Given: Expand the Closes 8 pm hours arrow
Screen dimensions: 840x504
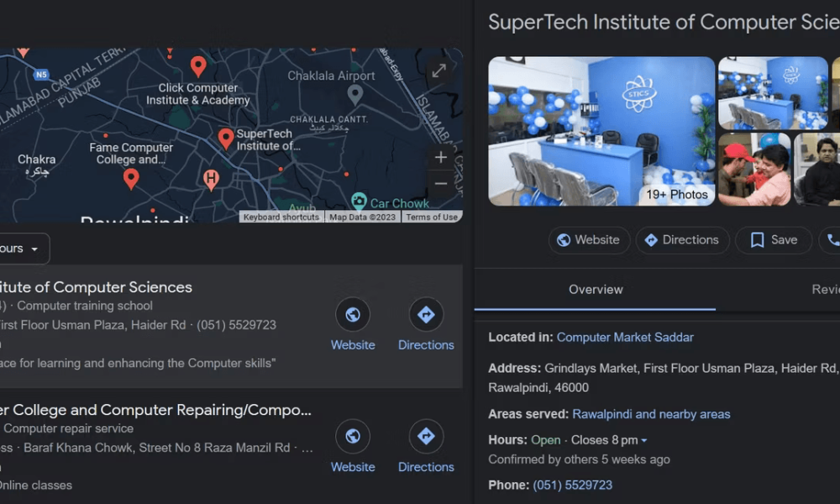Looking at the screenshot, I should pos(644,440).
